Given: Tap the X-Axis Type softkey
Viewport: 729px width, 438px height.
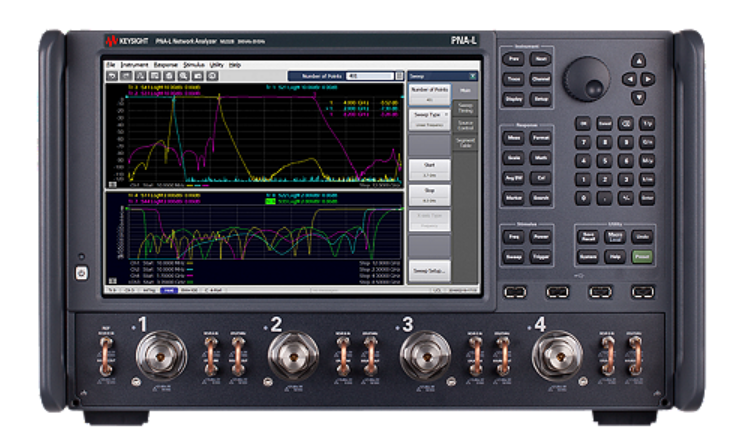Looking at the screenshot, I should (429, 220).
